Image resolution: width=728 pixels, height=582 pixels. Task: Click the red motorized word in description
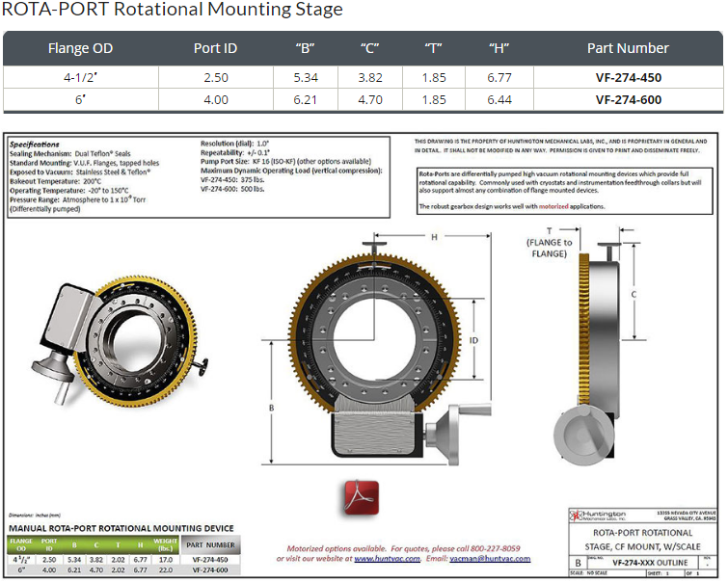point(553,206)
